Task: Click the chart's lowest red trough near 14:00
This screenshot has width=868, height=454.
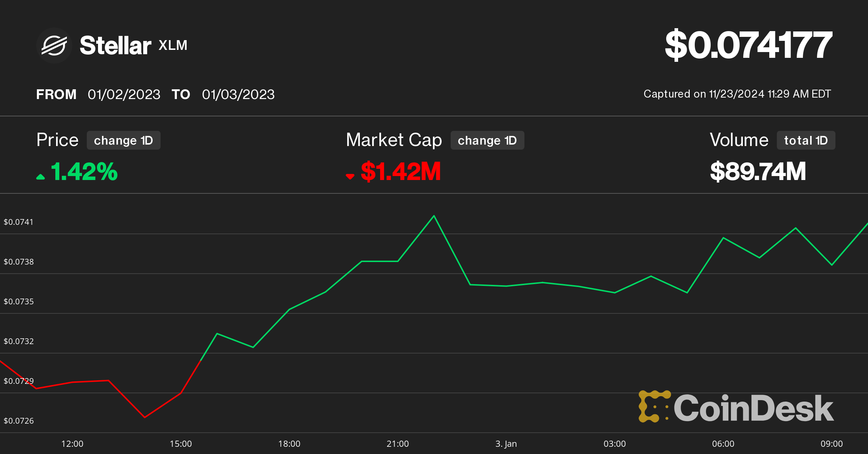Action: click(x=145, y=417)
